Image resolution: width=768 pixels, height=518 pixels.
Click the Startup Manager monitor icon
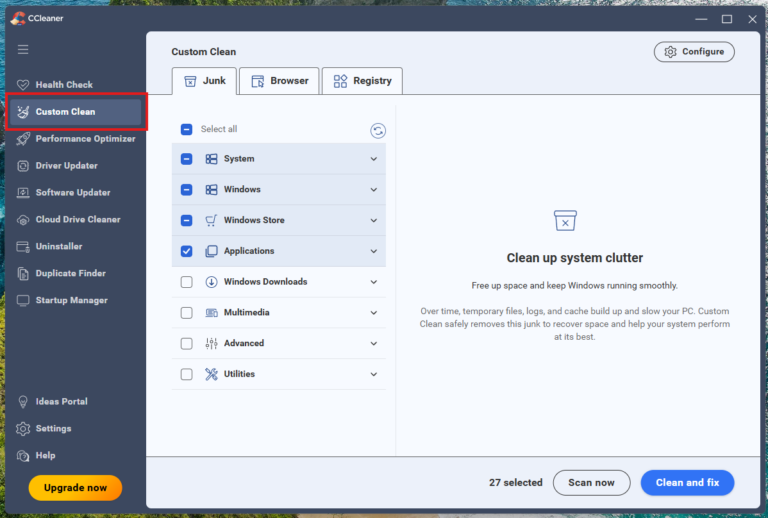coord(23,300)
